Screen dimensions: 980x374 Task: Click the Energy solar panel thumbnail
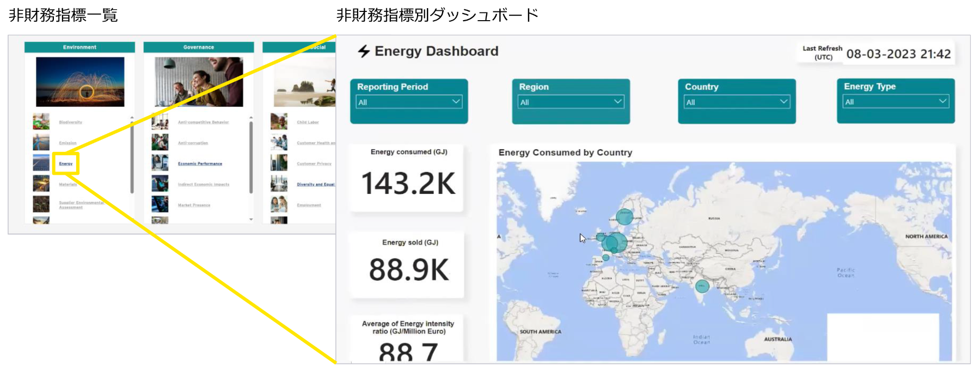[x=41, y=163]
